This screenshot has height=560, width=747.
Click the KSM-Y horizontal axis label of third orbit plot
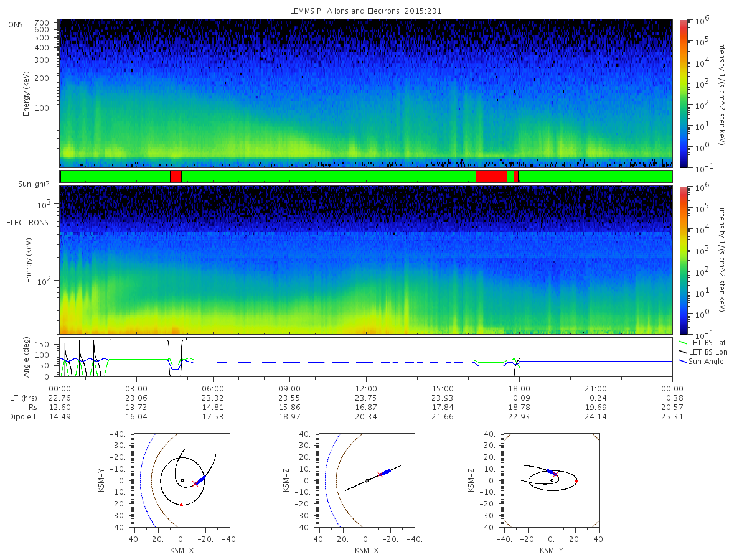point(550,551)
